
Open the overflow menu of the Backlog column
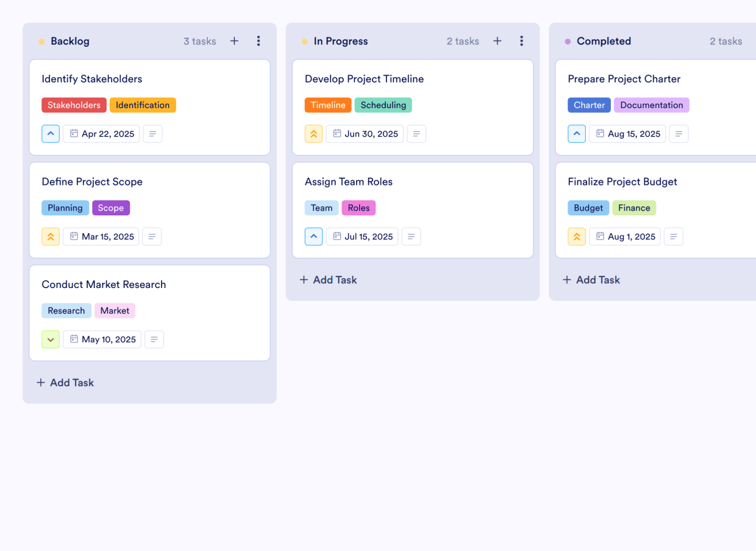pyautogui.click(x=259, y=41)
